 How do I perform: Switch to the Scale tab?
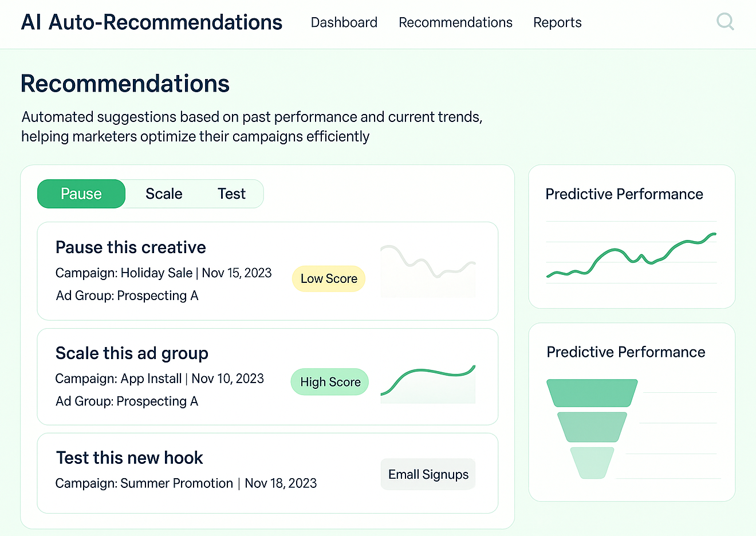164,194
